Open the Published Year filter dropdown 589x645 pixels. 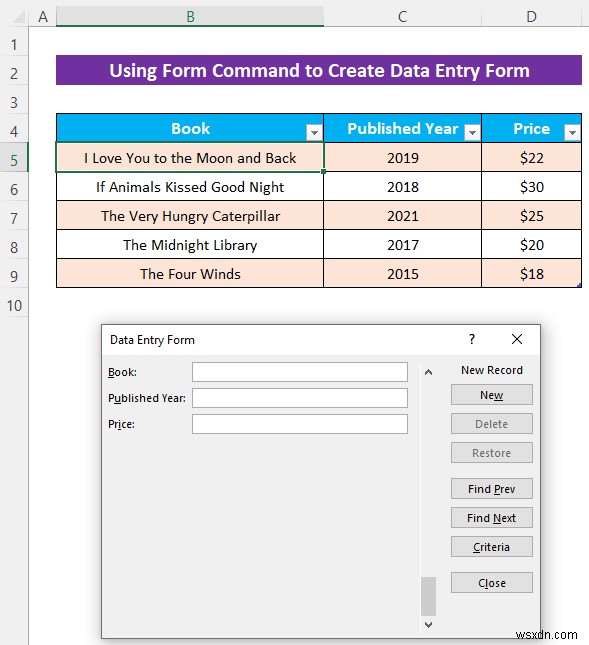[472, 132]
